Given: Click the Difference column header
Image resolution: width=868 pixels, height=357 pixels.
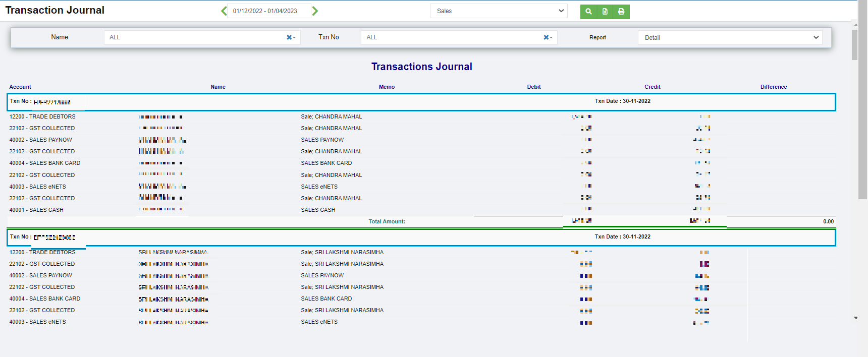Looking at the screenshot, I should point(773,87).
